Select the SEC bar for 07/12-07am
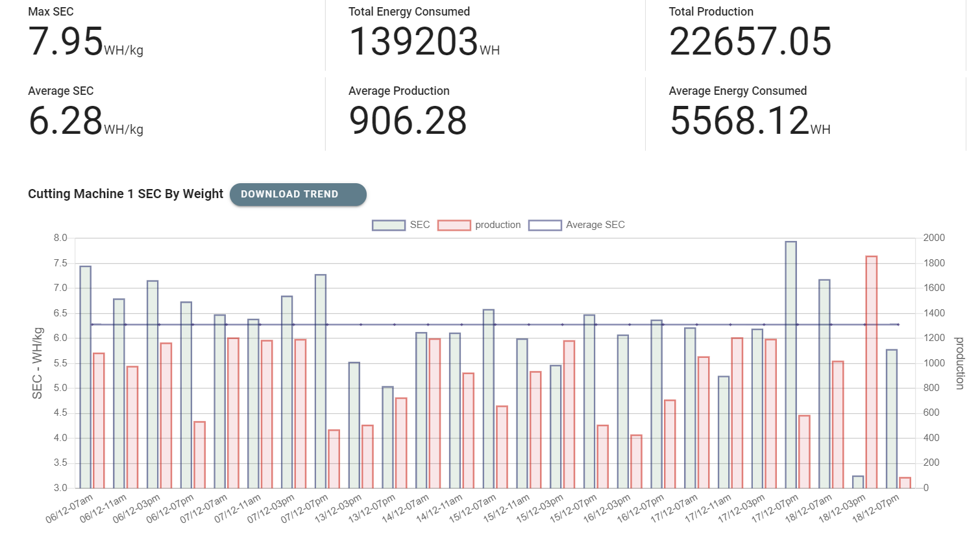980x545 pixels. 220,402
